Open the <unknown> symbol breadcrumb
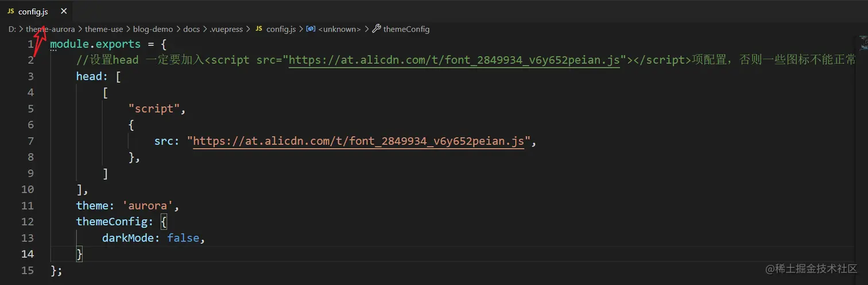This screenshot has height=285, width=868. coord(339,29)
